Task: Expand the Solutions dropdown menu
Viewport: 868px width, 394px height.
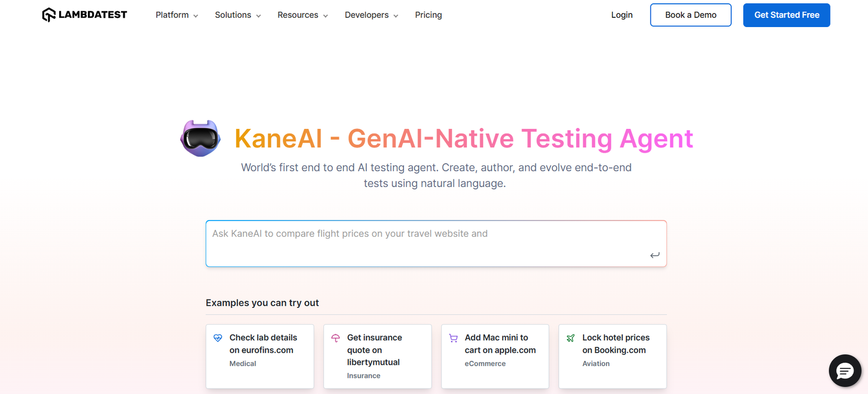Action: (238, 15)
